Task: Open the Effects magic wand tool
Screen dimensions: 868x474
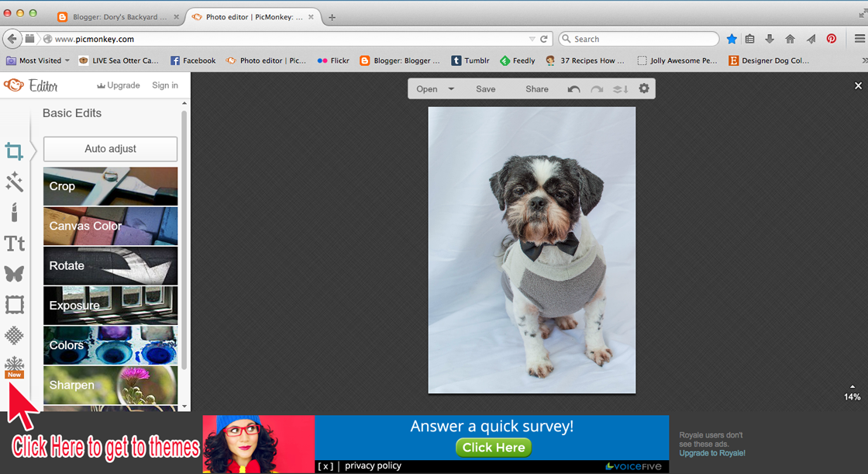Action: tap(14, 182)
